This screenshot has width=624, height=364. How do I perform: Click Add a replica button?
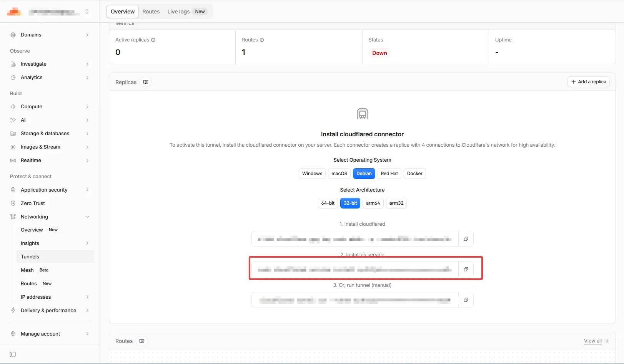point(588,82)
